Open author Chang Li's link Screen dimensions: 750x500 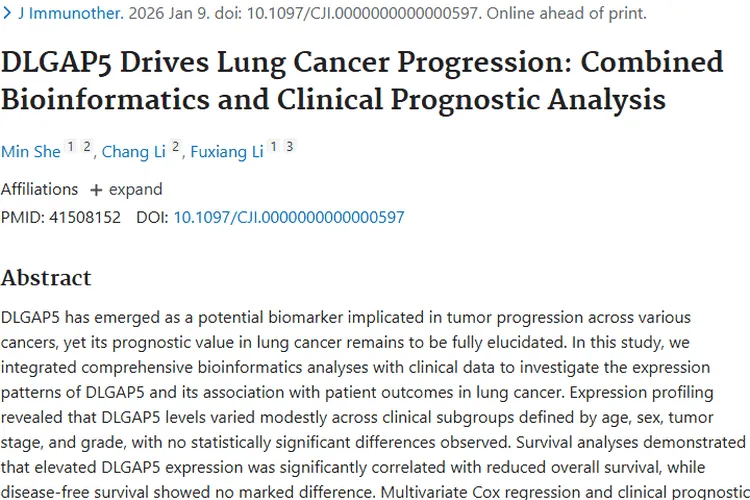[134, 151]
